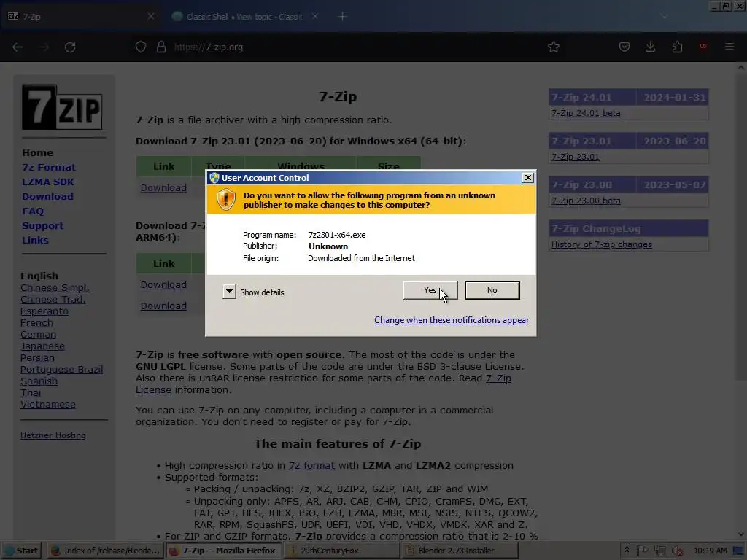The image size is (747, 560).
Task: Open History of 7-zip changes link
Action: point(602,245)
